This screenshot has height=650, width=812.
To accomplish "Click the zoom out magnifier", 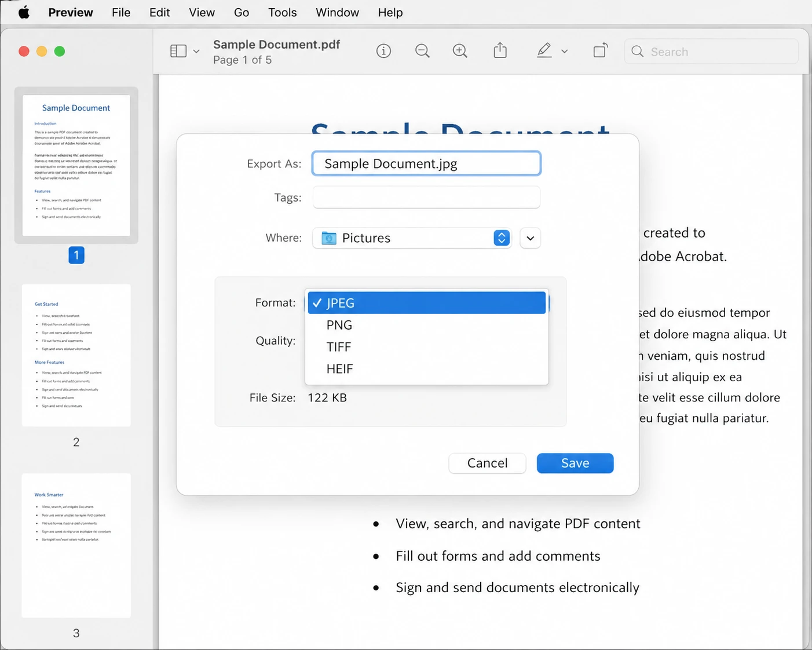I will pos(423,51).
